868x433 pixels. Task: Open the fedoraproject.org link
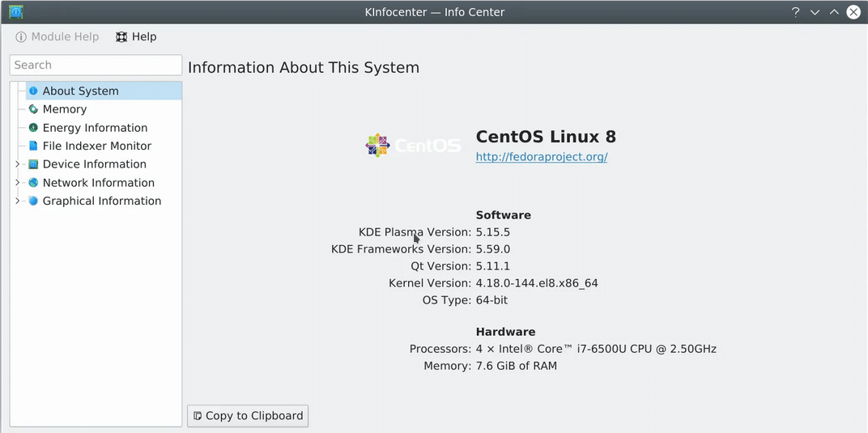(x=542, y=157)
